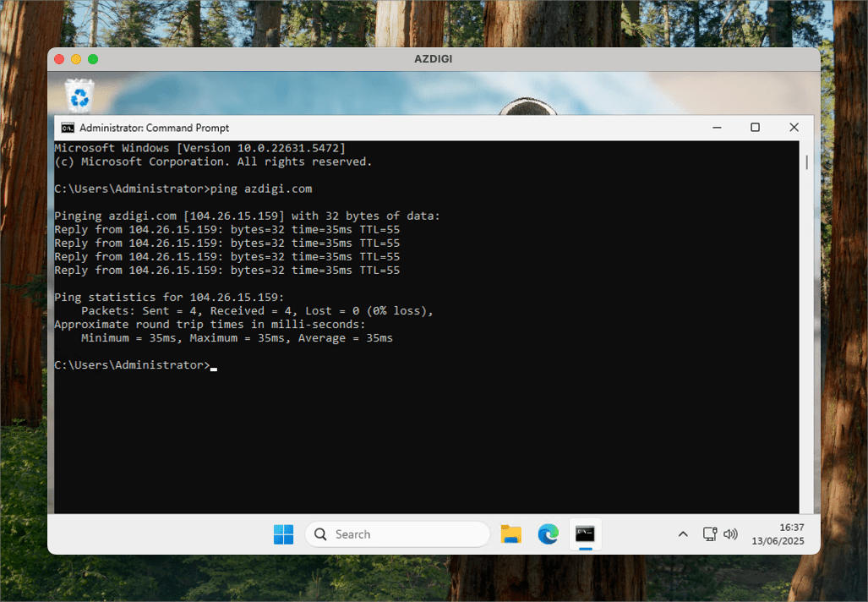This screenshot has width=868, height=602.
Task: Click the Command Prompt vertical scrollbar thumb
Action: (806, 162)
